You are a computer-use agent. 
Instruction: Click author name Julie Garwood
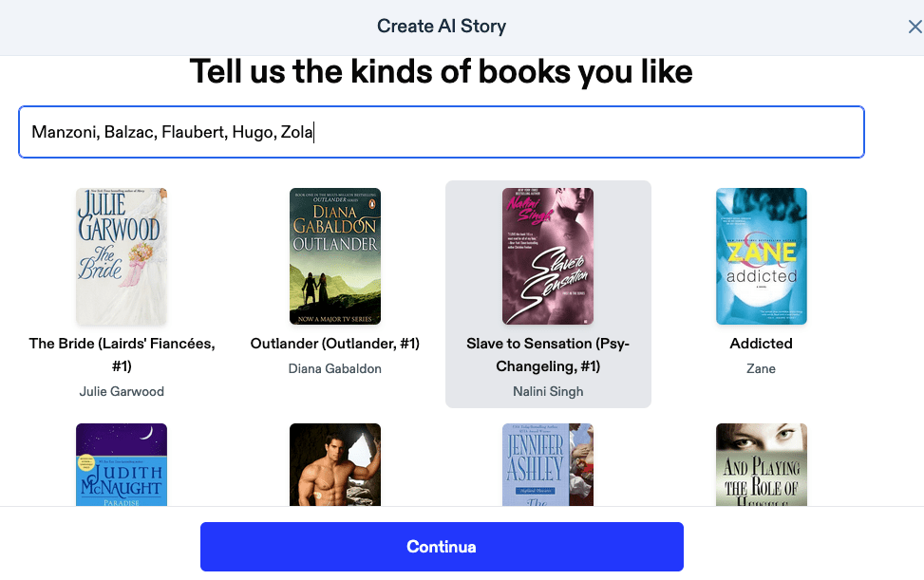click(122, 391)
